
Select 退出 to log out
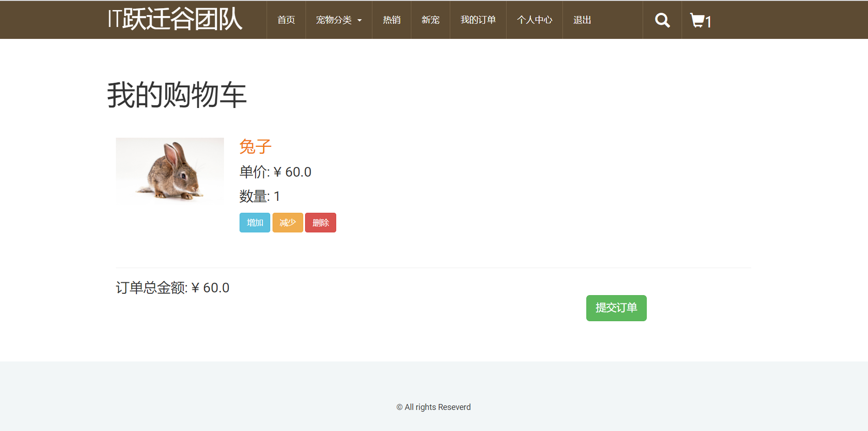pos(582,20)
